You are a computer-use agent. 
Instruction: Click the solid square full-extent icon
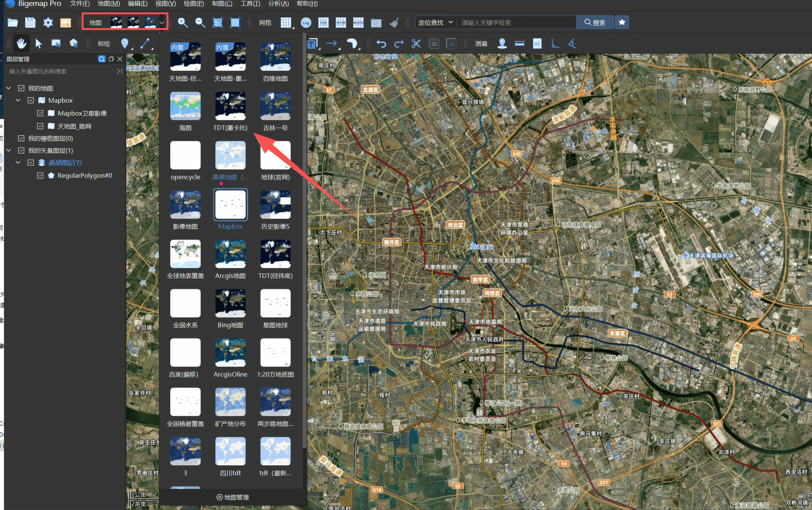click(235, 23)
